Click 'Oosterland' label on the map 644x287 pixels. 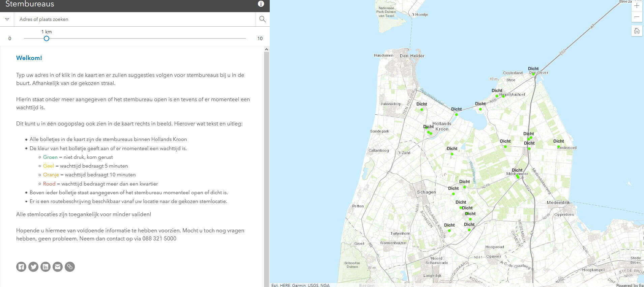click(x=513, y=73)
